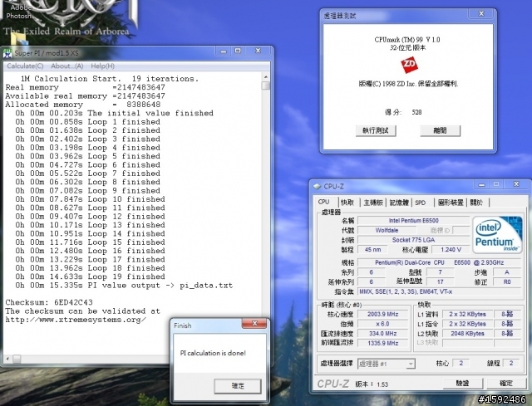
Task: Click 確定 in the Finish dialog
Action: click(x=238, y=386)
